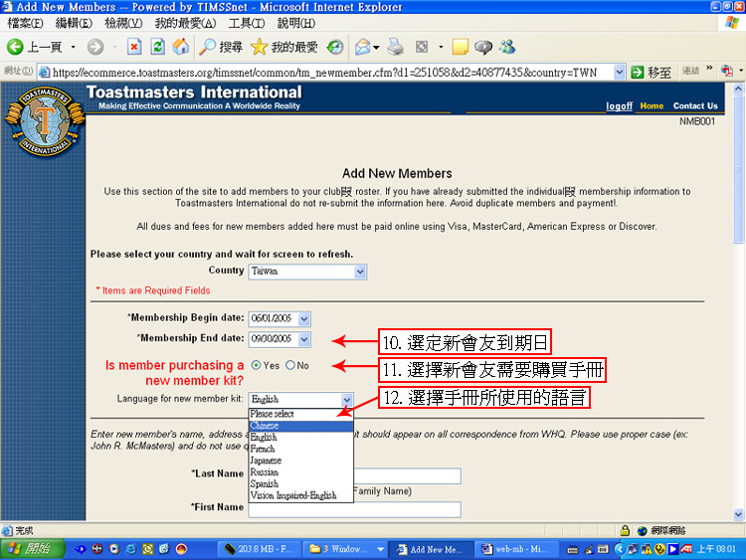The width and height of the screenshot is (746, 560).
Task: Click the logoff link
Action: click(x=619, y=105)
